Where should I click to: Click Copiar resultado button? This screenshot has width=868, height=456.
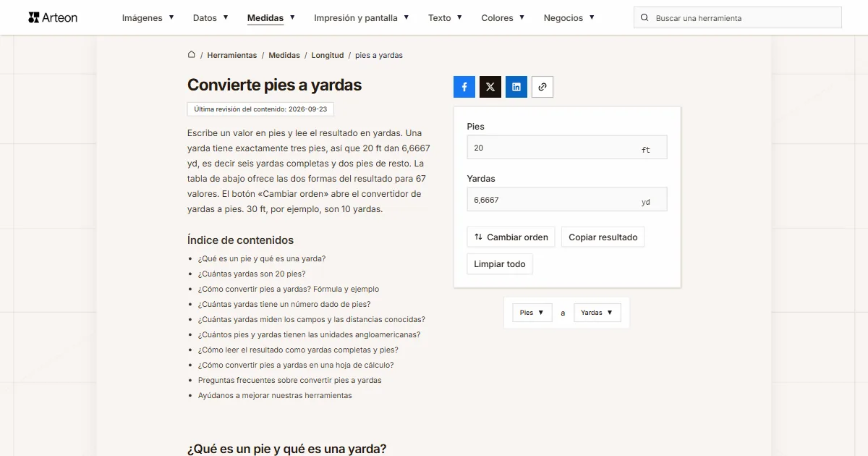click(603, 237)
